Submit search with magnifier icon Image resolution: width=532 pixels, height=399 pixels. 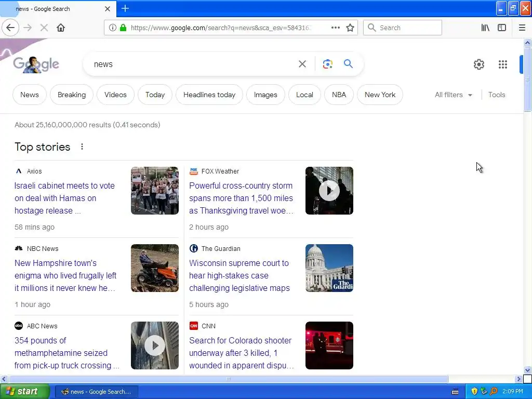[x=348, y=63]
